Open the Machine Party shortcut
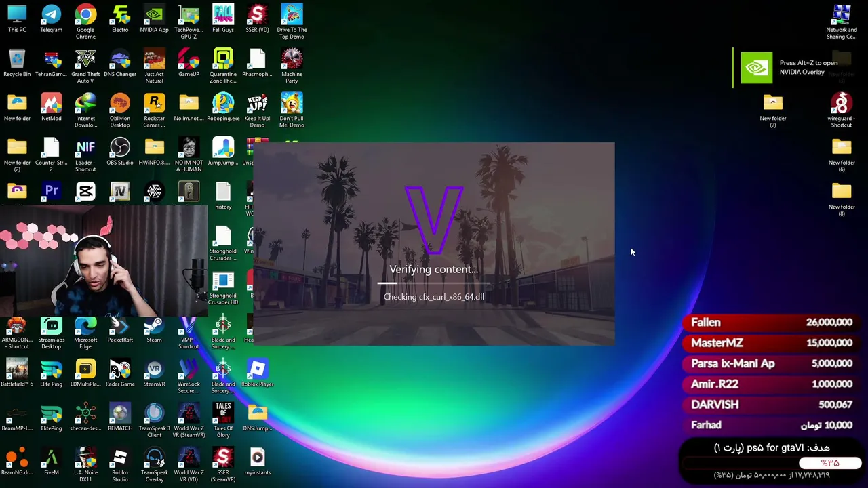868x488 pixels. [292, 66]
